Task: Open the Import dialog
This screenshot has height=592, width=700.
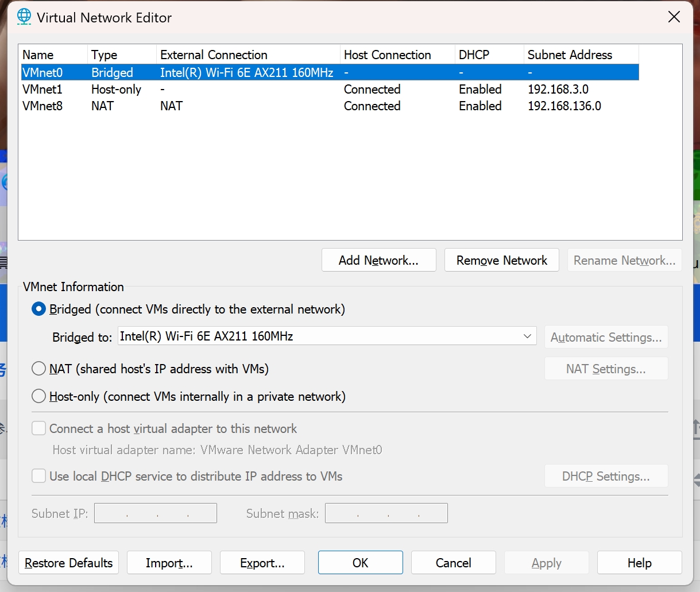Action: [x=169, y=563]
